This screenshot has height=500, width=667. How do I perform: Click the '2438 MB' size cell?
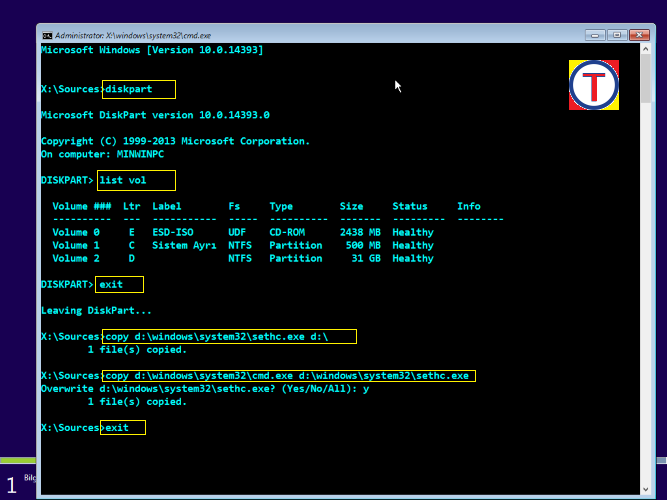pos(360,232)
